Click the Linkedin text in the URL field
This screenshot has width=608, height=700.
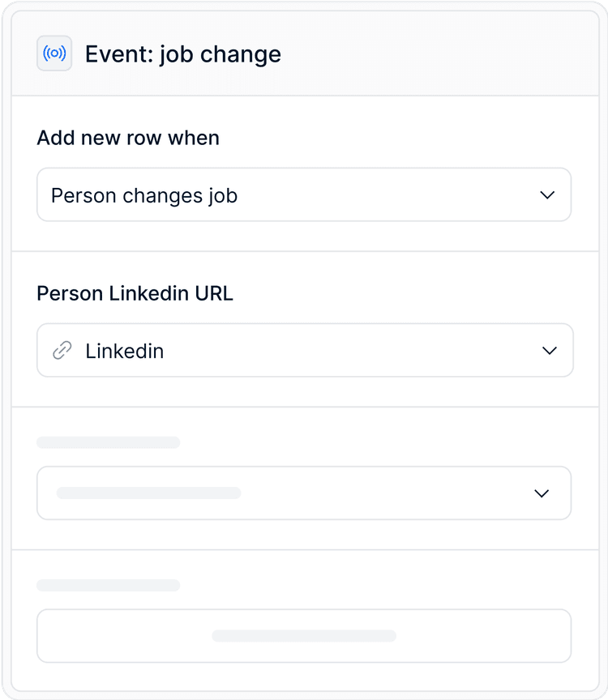pyautogui.click(x=125, y=351)
